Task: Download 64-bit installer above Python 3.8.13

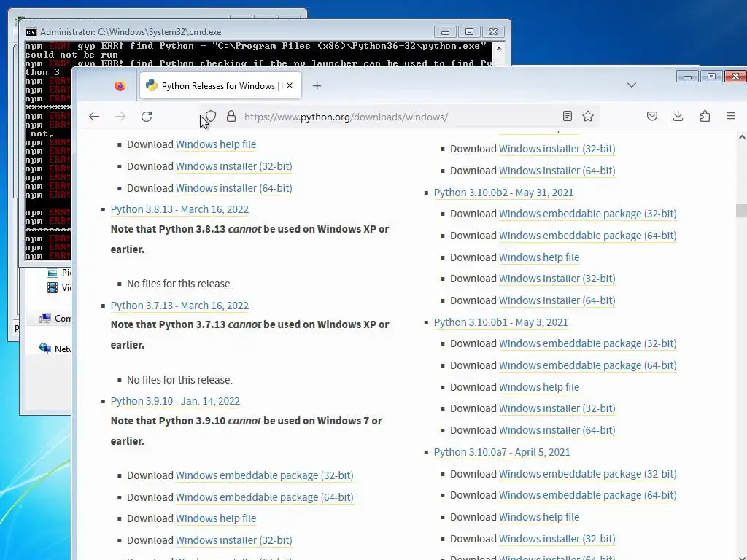Action: 234,188
